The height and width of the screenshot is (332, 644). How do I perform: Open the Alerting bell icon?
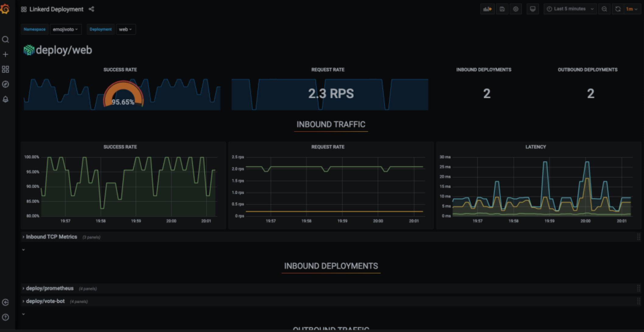coord(5,99)
